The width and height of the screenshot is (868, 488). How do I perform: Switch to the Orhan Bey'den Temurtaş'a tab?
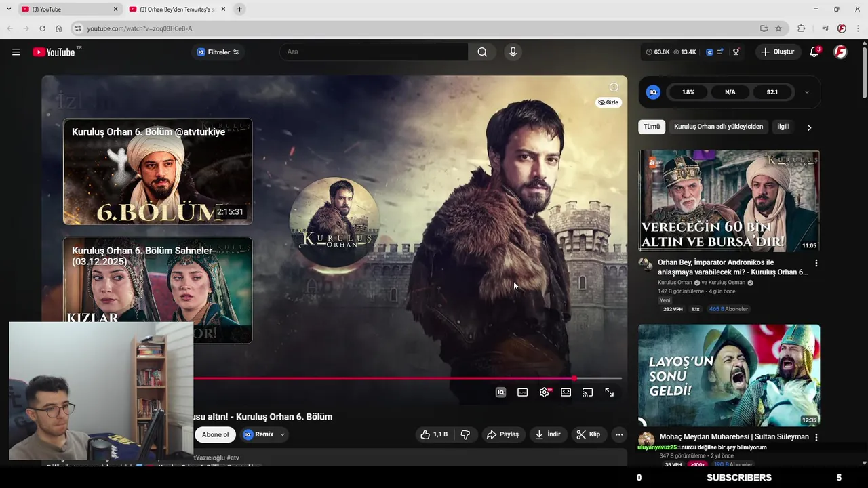point(176,9)
